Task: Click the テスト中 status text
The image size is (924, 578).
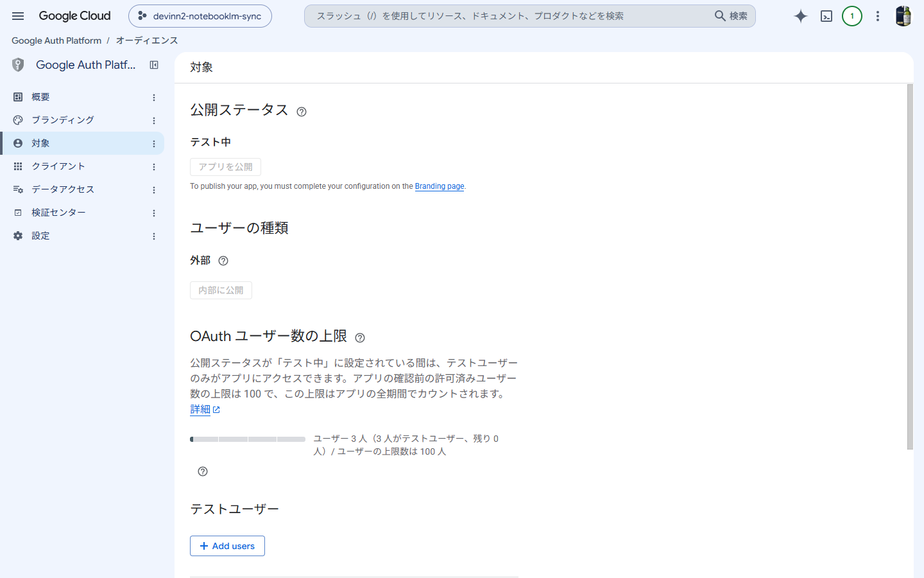Action: (x=210, y=142)
